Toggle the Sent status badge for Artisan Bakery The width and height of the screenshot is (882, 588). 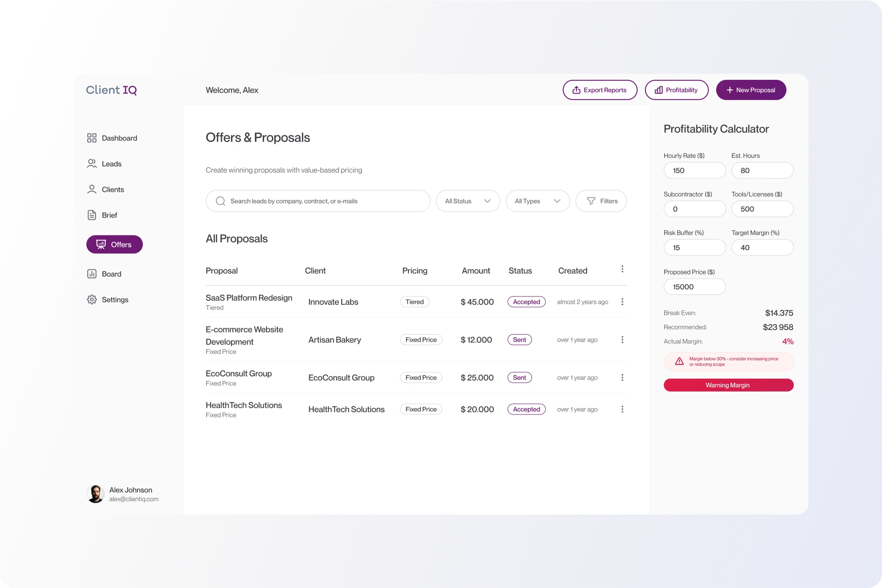pyautogui.click(x=519, y=340)
